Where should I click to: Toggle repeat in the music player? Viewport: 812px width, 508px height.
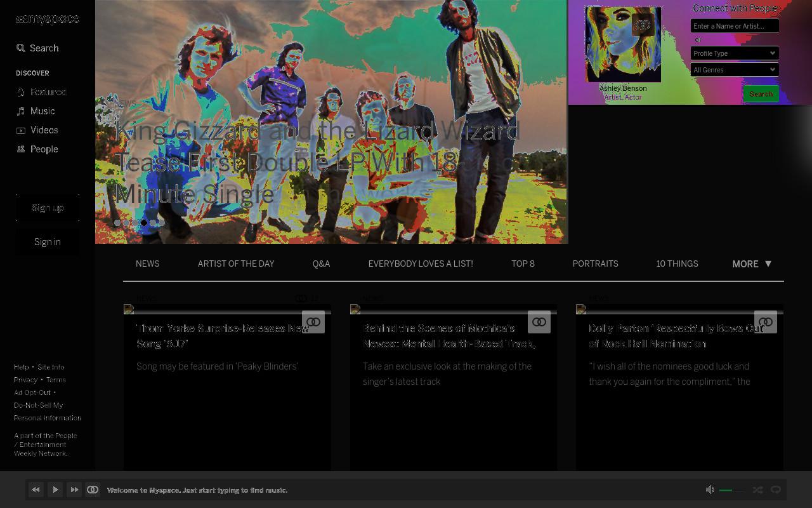[x=775, y=490]
